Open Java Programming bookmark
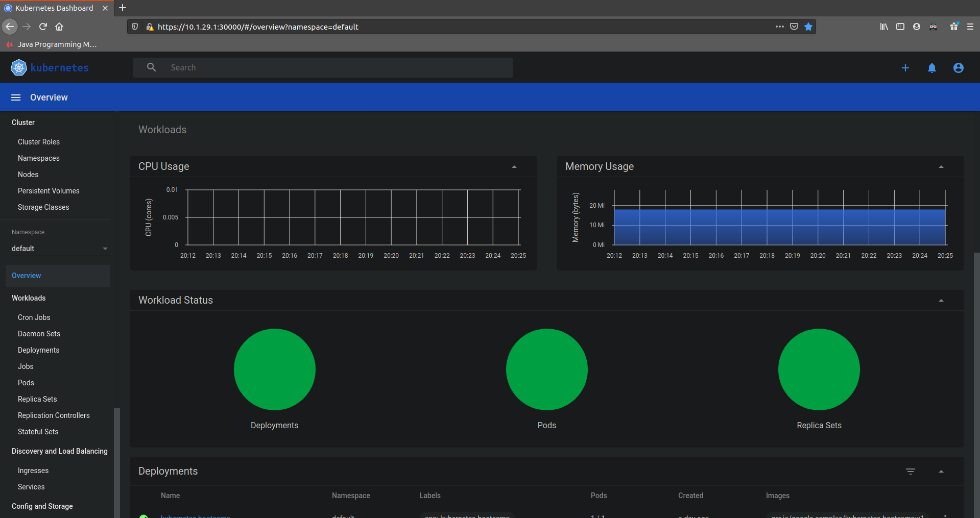Image resolution: width=980 pixels, height=518 pixels. coord(52,44)
